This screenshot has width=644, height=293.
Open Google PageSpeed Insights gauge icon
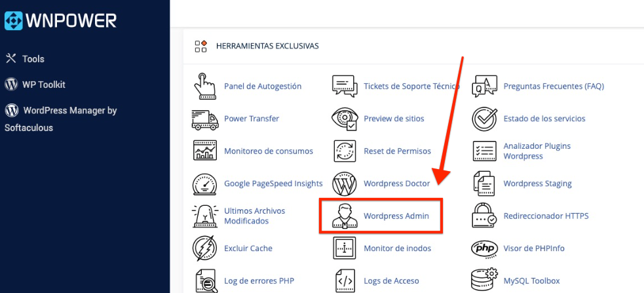coord(204,184)
